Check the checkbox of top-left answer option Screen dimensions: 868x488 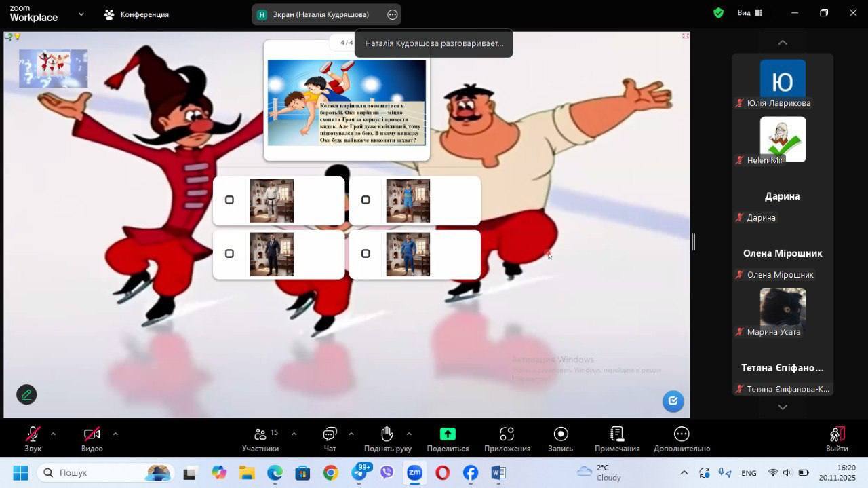coord(229,200)
